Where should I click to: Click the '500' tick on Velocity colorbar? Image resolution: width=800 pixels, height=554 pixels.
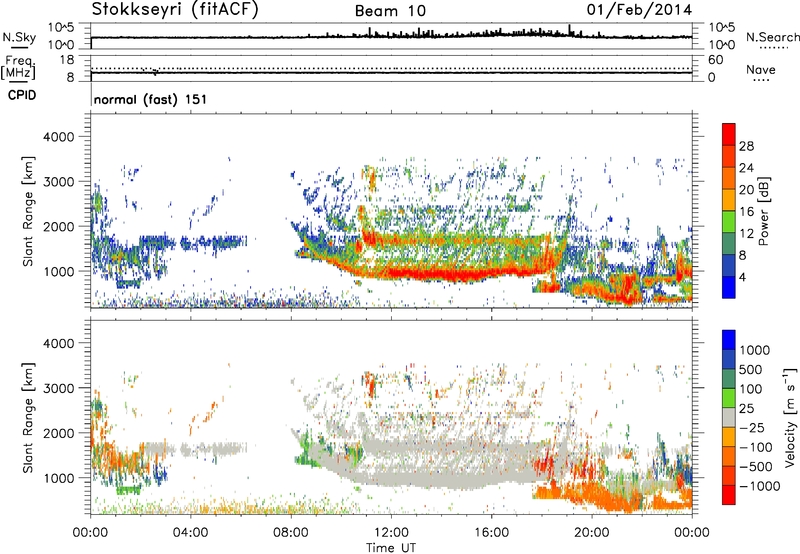[x=751, y=369]
